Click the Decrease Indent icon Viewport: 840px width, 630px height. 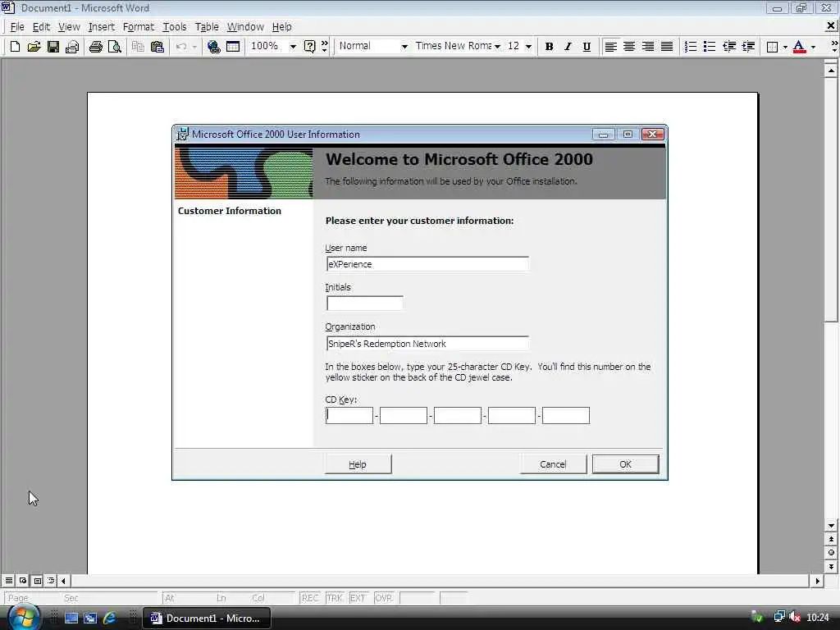(728, 47)
